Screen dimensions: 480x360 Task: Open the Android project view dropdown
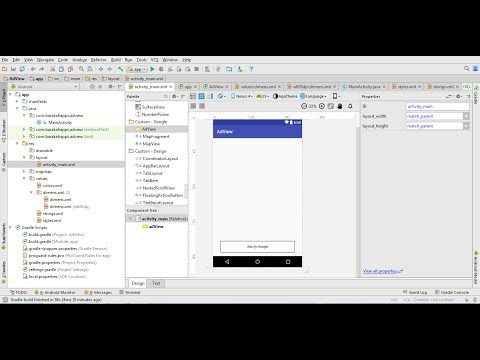[44, 87]
